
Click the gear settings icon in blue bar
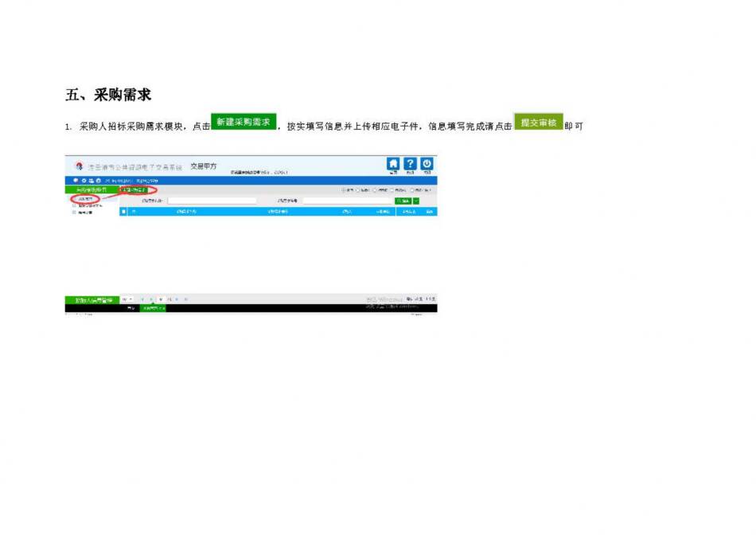[84, 181]
